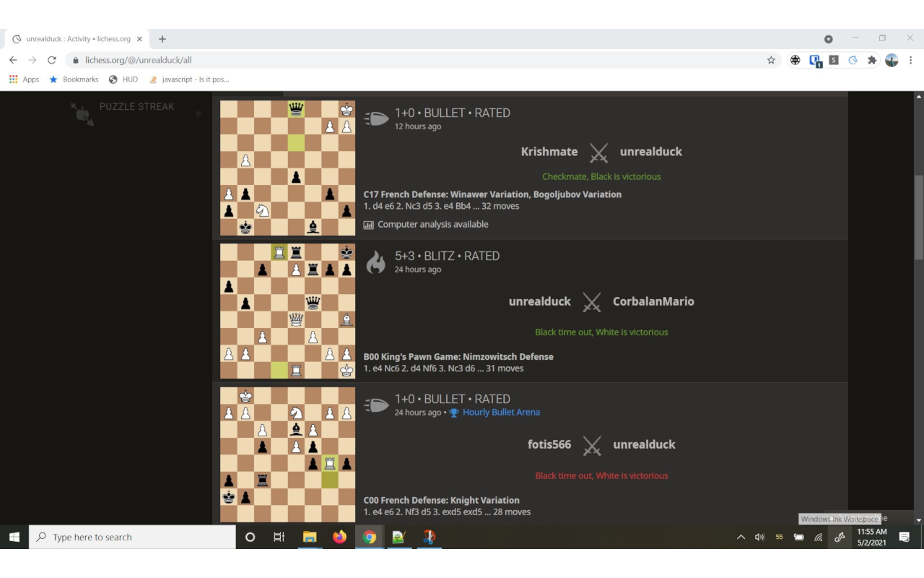
Task: Click the bullet icon of the Krishmate game
Action: click(376, 118)
